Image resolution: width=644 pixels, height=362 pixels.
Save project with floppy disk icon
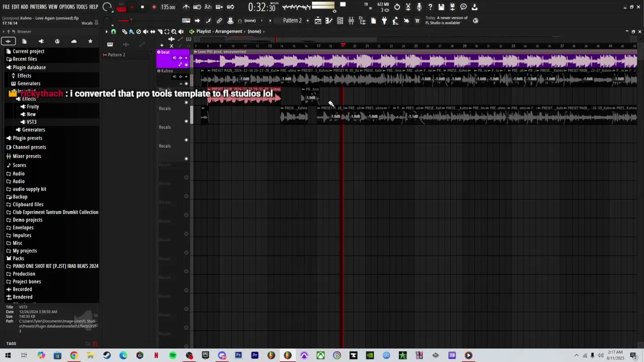click(441, 7)
